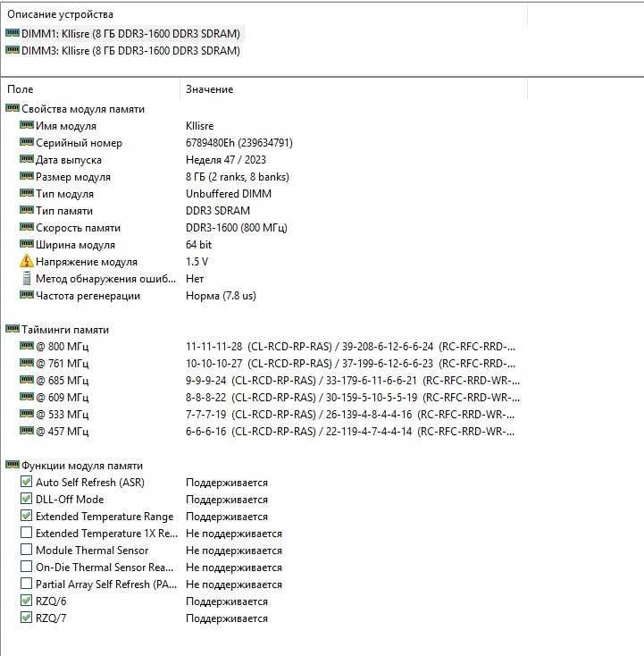This screenshot has width=644, height=656.
Task: Toggle the RZQ/7 checkbox
Action: click(26, 618)
